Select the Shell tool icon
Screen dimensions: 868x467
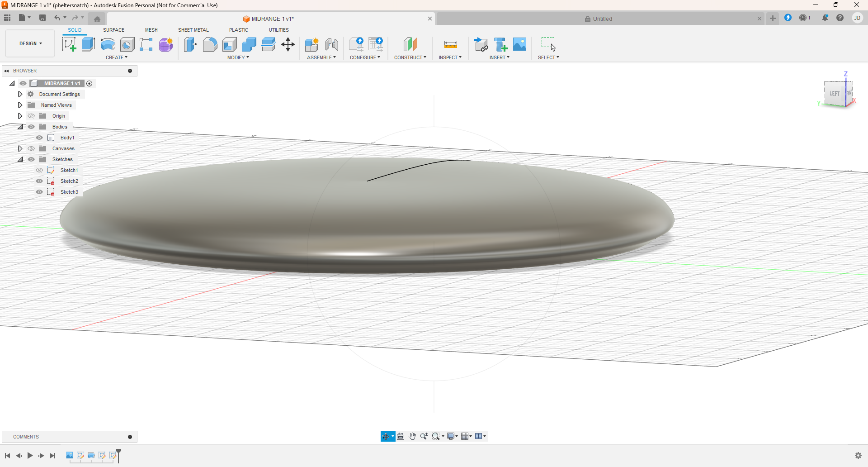230,44
